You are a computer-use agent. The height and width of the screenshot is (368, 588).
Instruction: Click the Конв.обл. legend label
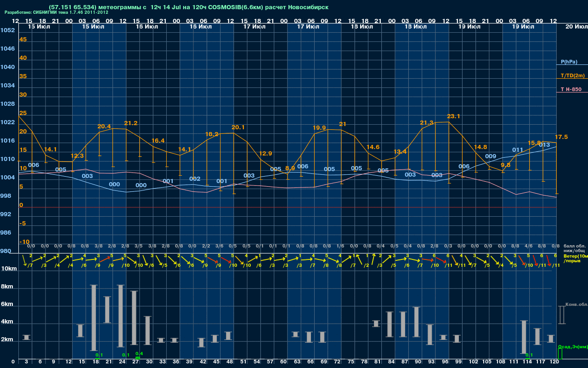click(x=577, y=305)
